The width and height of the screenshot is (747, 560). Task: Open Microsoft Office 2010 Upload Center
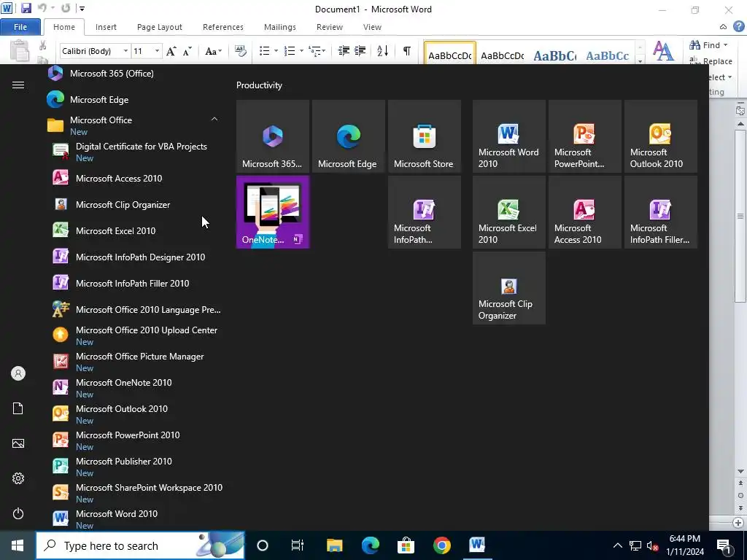click(135, 335)
